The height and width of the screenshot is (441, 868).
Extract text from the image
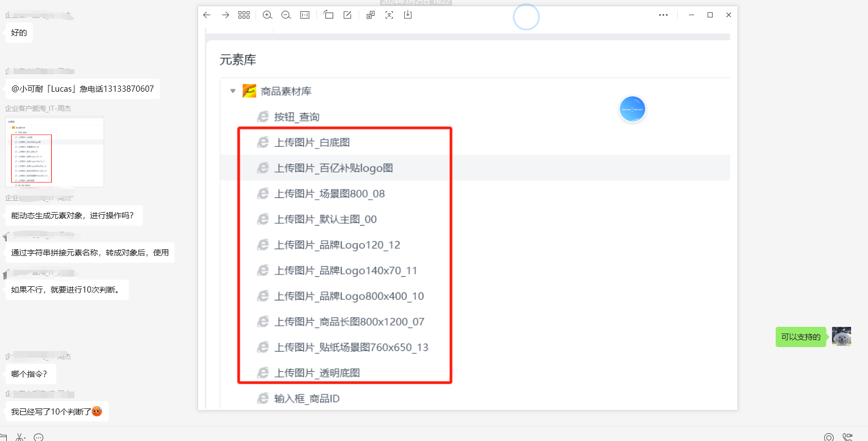point(389,15)
